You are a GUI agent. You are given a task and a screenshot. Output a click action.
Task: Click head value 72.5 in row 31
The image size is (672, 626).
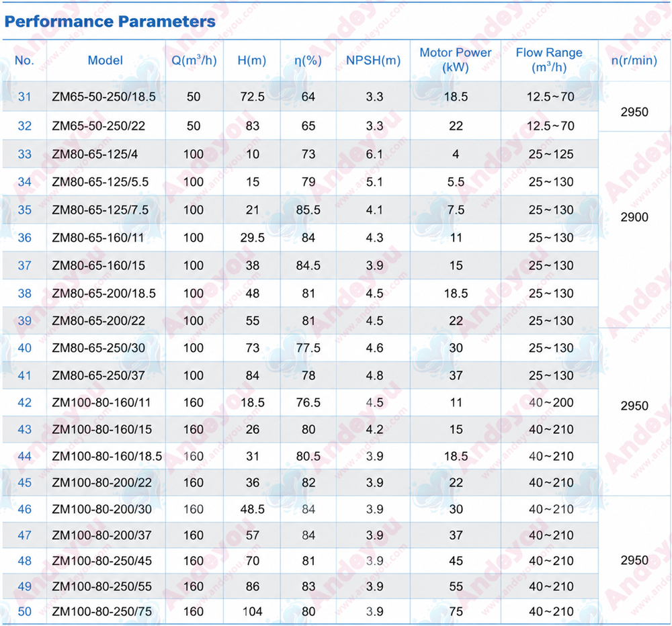[253, 97]
